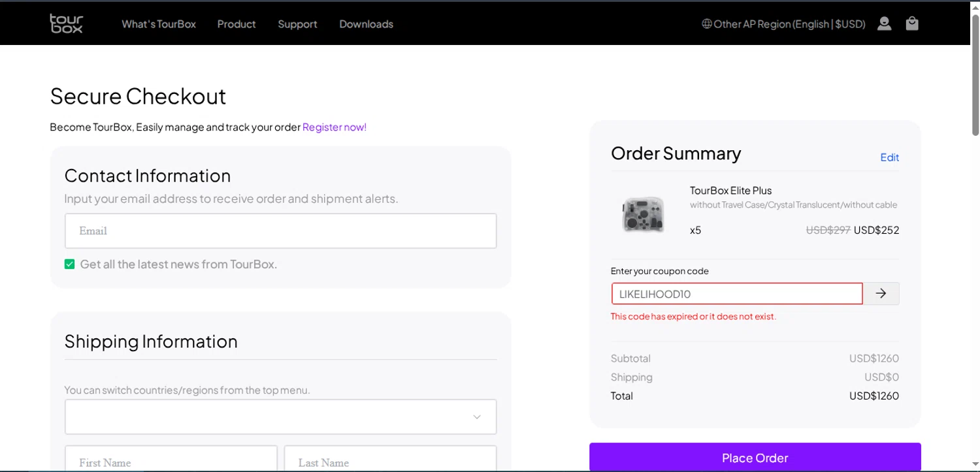Open region selector Other AP Region (English | $USD)
This screenshot has height=472, width=980.
point(783,24)
